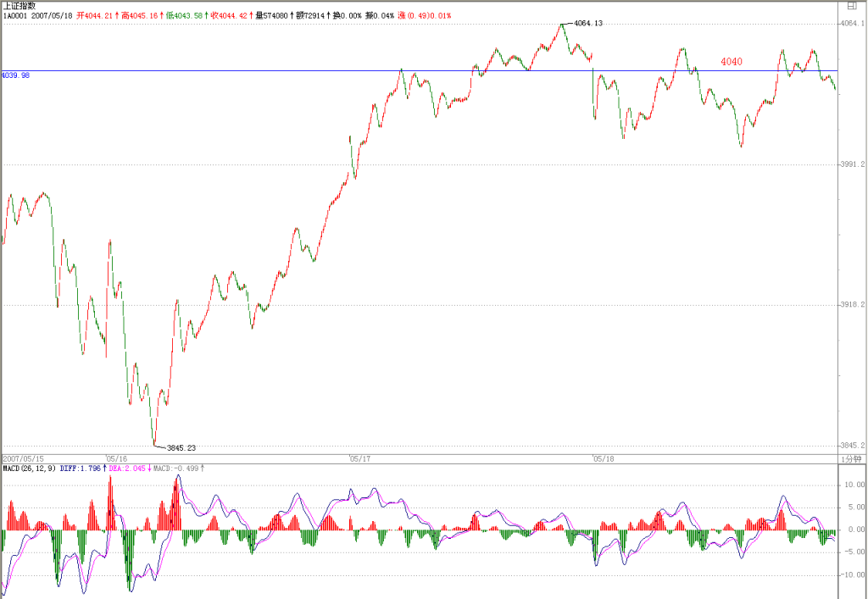Click the 05/18 date marker on time axis
868x599 pixels.
coord(604,459)
